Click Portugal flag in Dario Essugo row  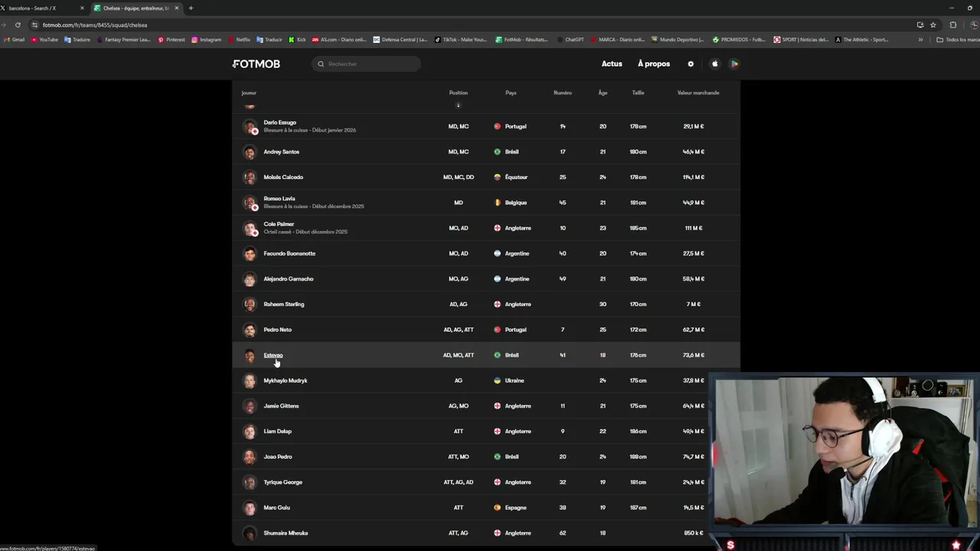pos(498,126)
